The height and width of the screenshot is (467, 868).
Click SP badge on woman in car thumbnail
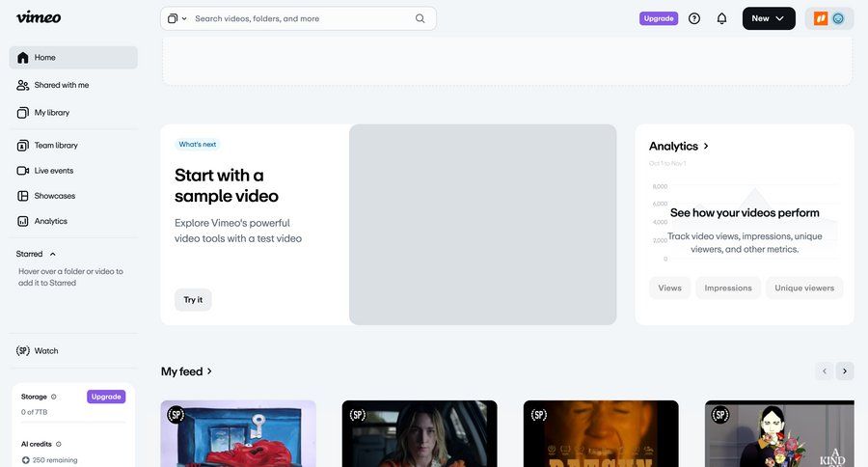358,415
